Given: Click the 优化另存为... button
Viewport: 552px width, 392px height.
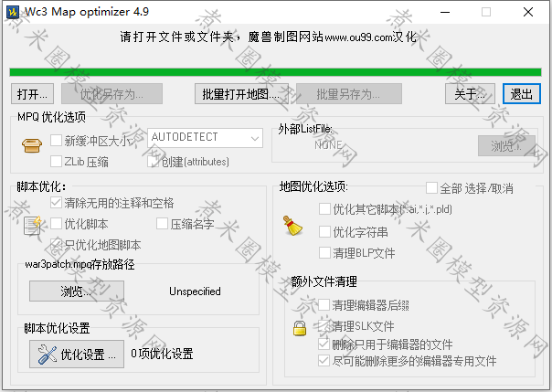Looking at the screenshot, I should (111, 94).
